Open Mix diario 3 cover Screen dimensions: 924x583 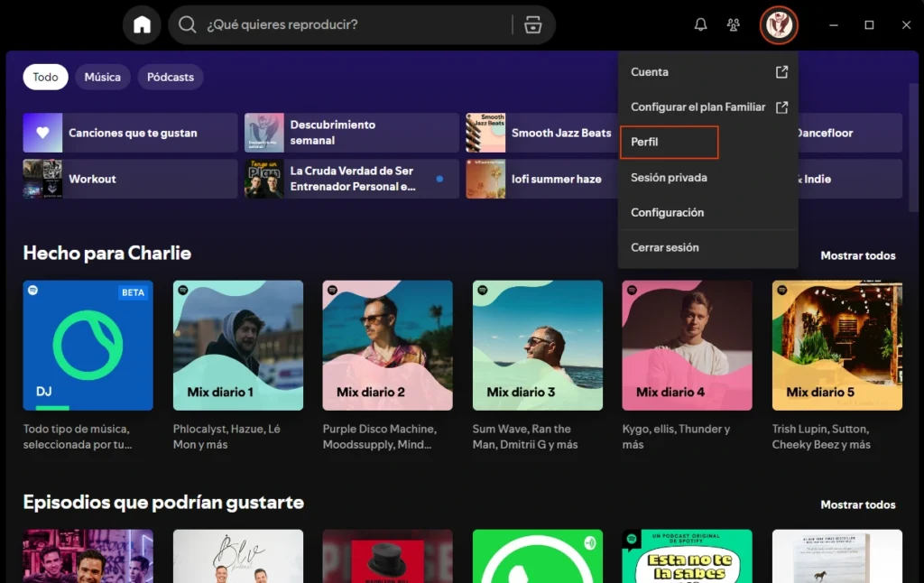pos(538,346)
